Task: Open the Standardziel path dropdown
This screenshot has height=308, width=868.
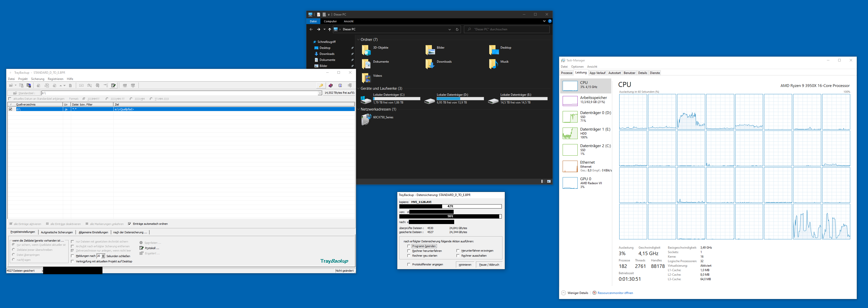Action: 320,93
